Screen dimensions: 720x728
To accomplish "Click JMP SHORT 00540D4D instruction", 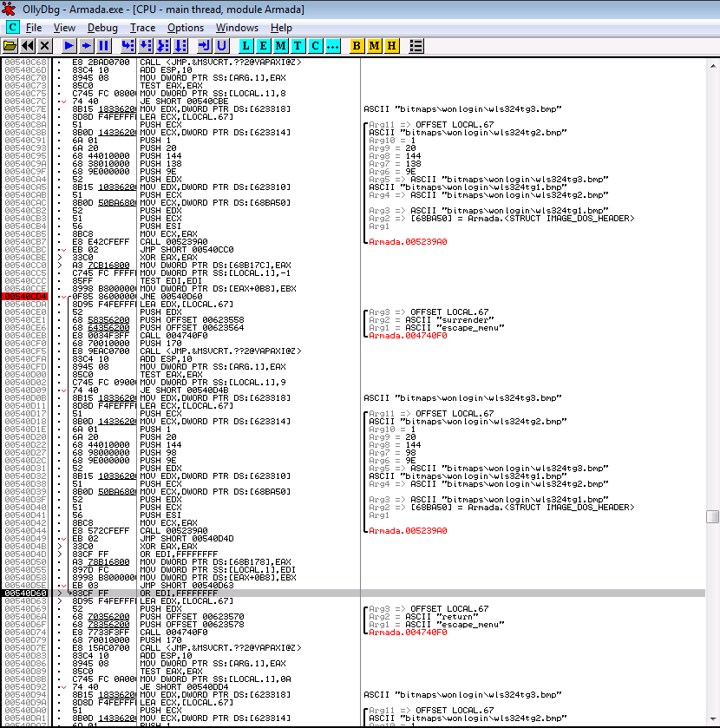I will (x=187, y=538).
